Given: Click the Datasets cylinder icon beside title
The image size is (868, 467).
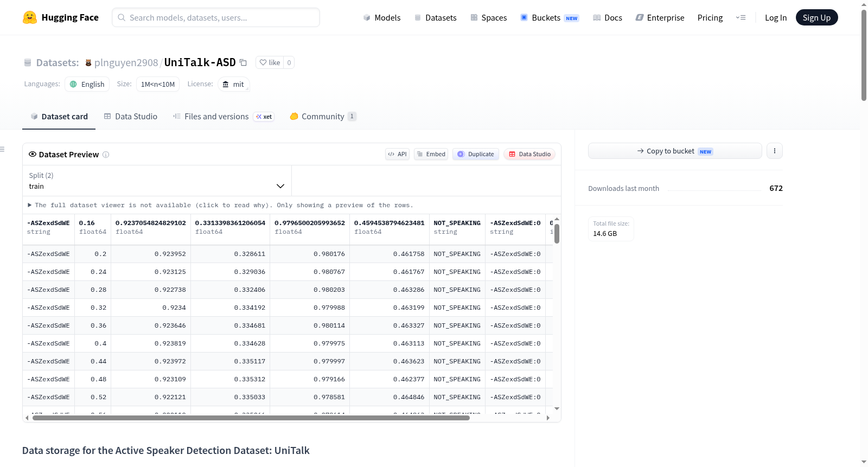Looking at the screenshot, I should coord(28,63).
